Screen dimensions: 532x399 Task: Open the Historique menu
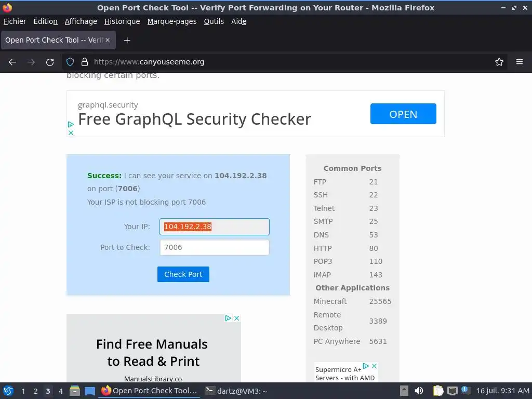(122, 21)
